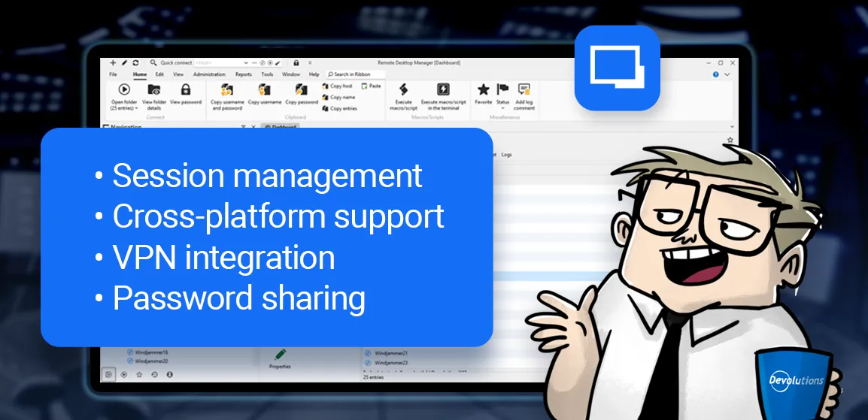The height and width of the screenshot is (420, 868).
Task: Click recent history icon in bottom bar
Action: (x=154, y=374)
